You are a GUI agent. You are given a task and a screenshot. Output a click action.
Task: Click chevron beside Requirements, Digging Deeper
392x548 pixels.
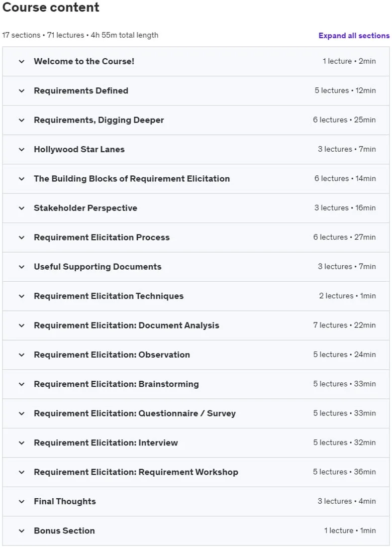[x=22, y=120]
